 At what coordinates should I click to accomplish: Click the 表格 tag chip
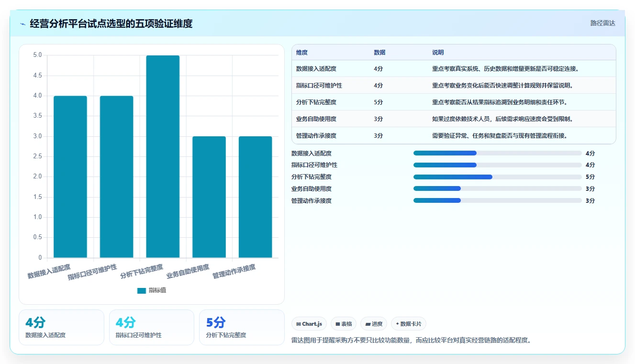[344, 324]
